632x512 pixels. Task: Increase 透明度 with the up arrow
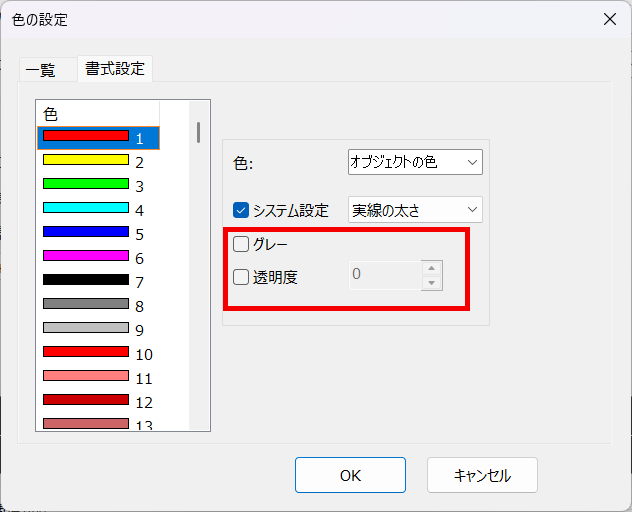pyautogui.click(x=432, y=268)
